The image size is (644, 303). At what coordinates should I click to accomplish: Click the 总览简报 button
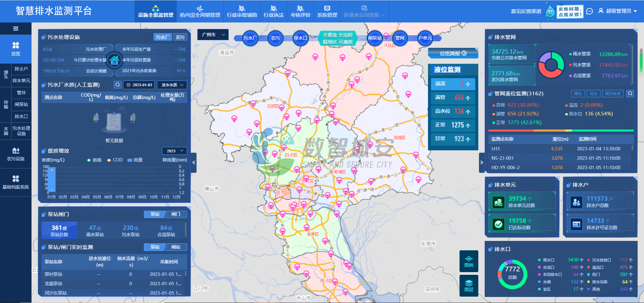coord(453,53)
